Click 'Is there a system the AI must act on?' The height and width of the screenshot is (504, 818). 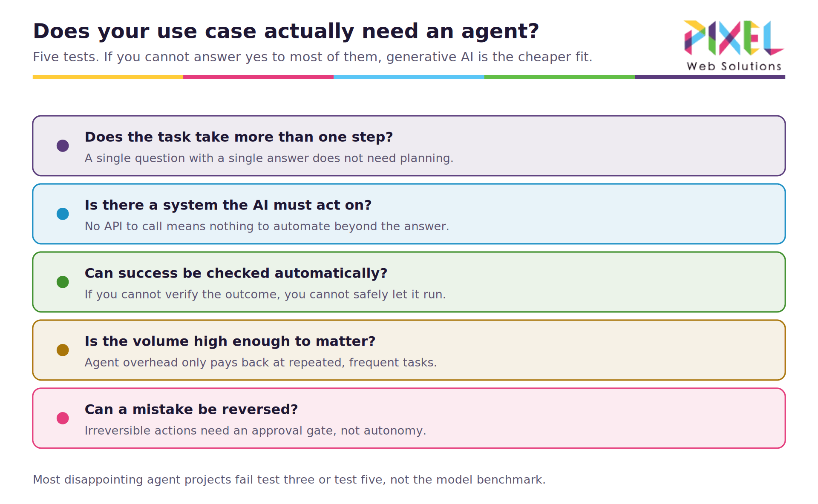pyautogui.click(x=228, y=205)
